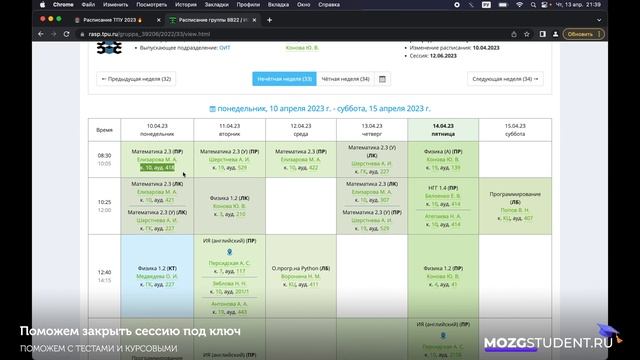Open the Посмотреть menu
The height and width of the screenshot is (360, 640).
click(x=151, y=5)
